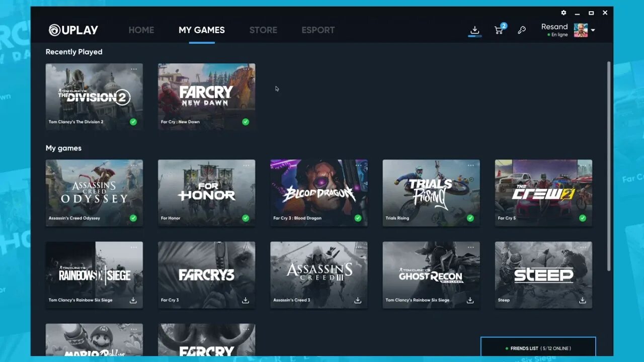Click the "Resand" username text
The height and width of the screenshot is (362, 644).
[x=554, y=27]
